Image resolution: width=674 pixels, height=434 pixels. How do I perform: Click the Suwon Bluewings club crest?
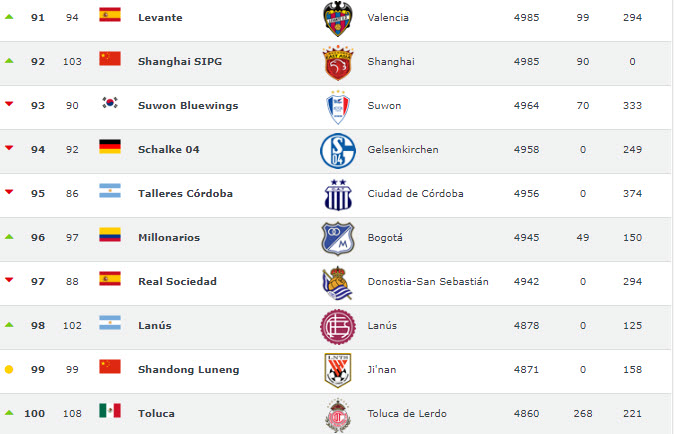point(337,106)
